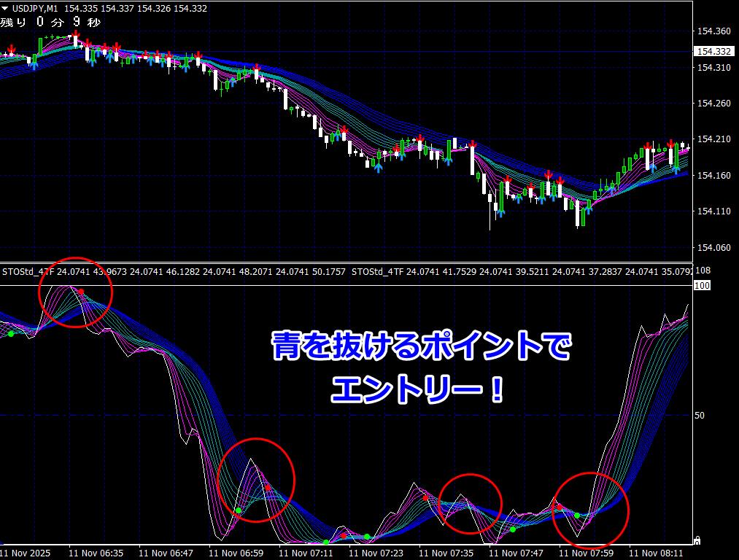Open the USDJPY,M1 chart dropdown triangle
Image resolution: width=739 pixels, height=560 pixels.
pyautogui.click(x=5, y=8)
